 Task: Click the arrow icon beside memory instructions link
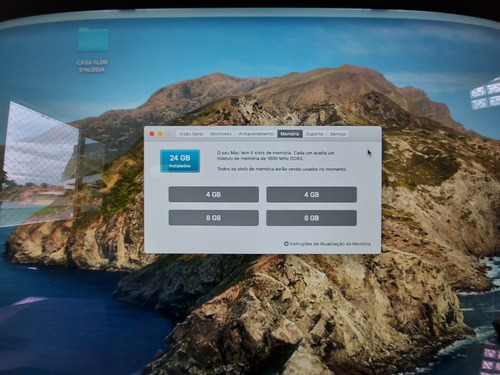click(286, 244)
